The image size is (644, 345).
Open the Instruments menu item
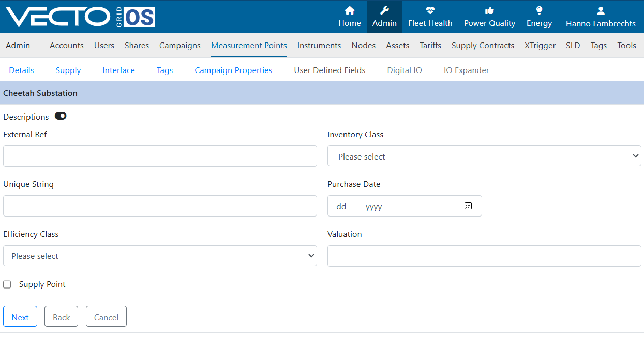pos(319,46)
